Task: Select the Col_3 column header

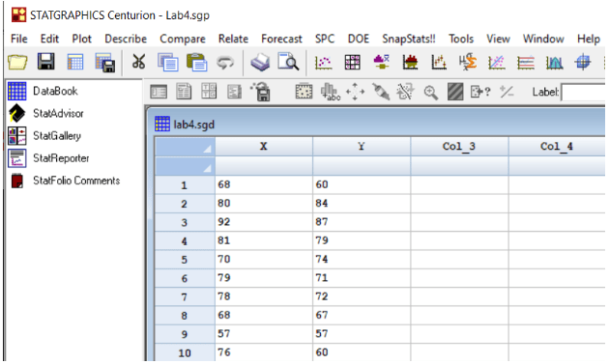Action: 459,147
